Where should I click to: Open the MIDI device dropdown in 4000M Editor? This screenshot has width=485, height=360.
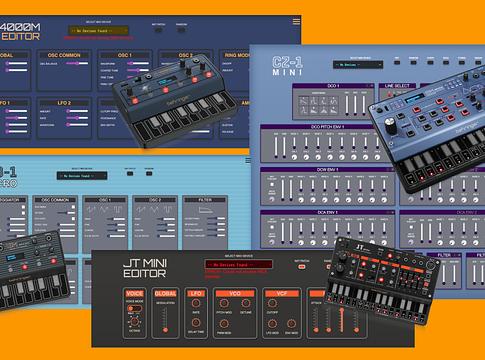click(x=98, y=30)
